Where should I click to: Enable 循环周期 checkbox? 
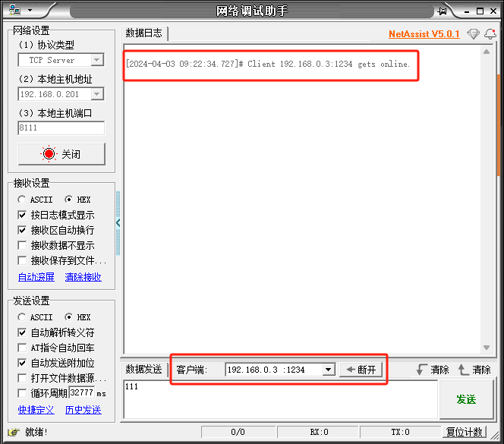pos(22,393)
